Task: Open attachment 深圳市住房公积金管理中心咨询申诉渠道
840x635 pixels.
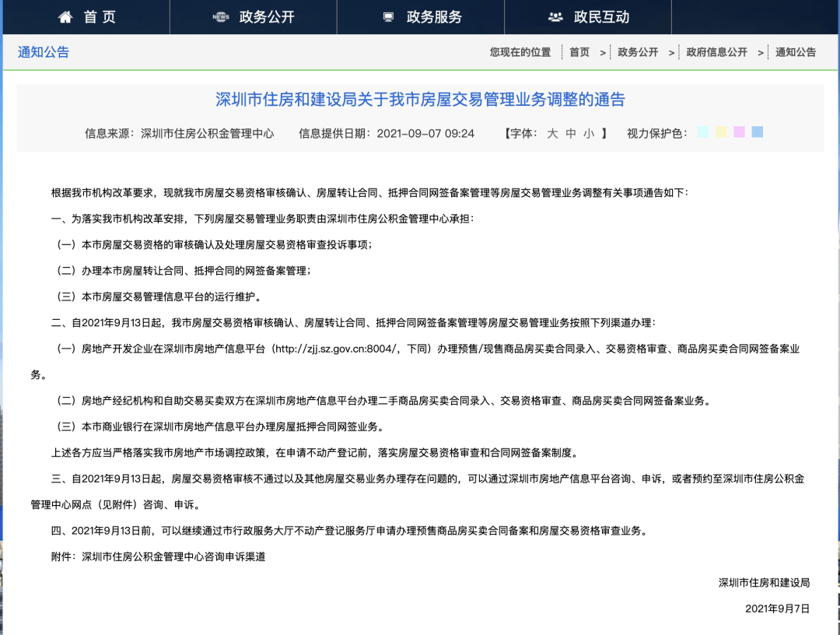Action: (x=173, y=557)
